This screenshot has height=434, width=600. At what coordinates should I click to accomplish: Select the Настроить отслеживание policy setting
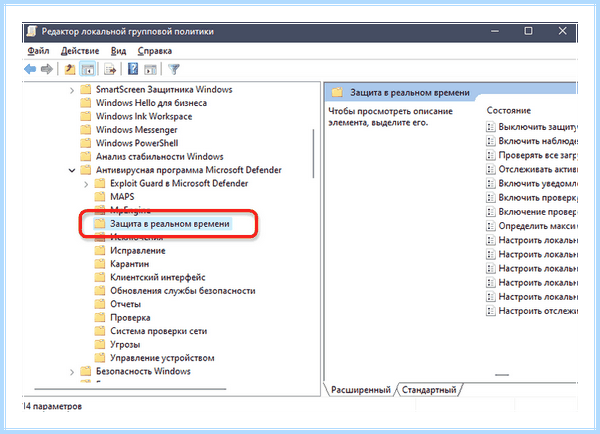point(538,311)
